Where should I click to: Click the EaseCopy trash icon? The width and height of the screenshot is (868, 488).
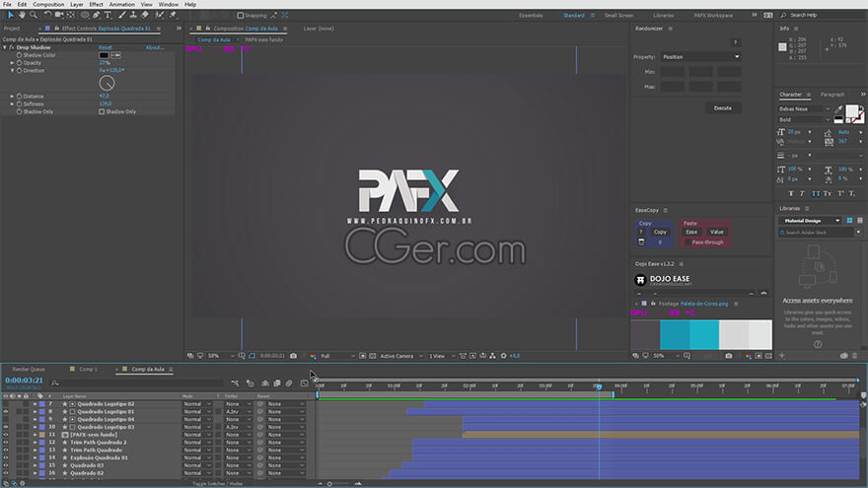pos(641,242)
